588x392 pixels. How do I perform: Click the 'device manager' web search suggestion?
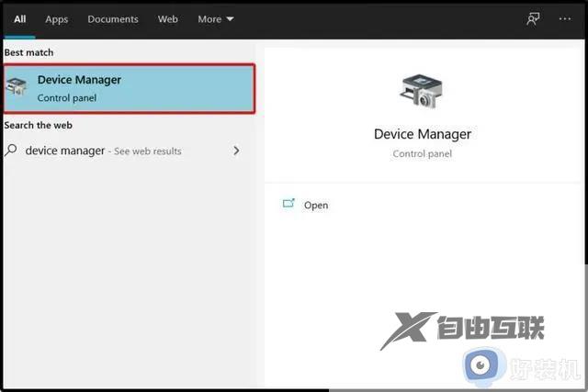122,151
